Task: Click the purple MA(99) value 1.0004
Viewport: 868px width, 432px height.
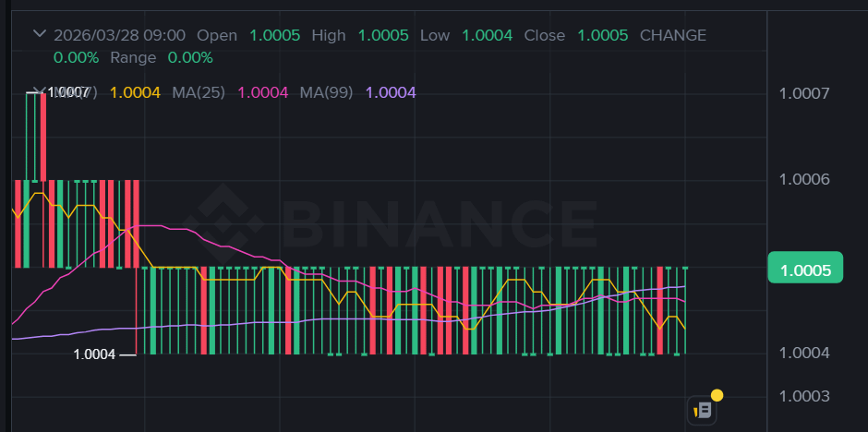Action: coord(391,92)
